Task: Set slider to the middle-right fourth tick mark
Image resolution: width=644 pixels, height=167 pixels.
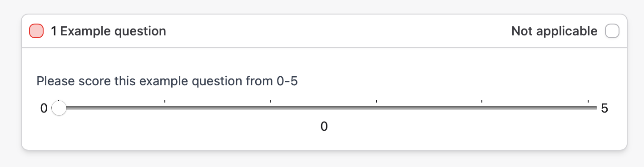Action: [x=376, y=108]
